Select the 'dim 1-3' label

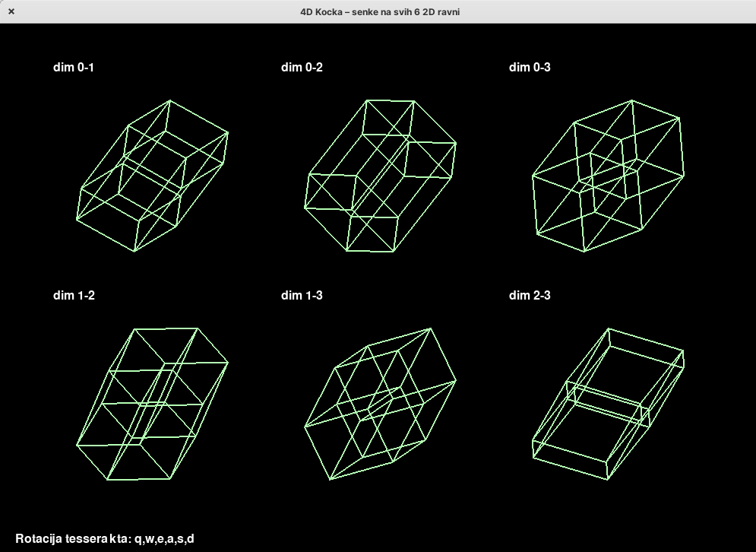[x=302, y=295]
